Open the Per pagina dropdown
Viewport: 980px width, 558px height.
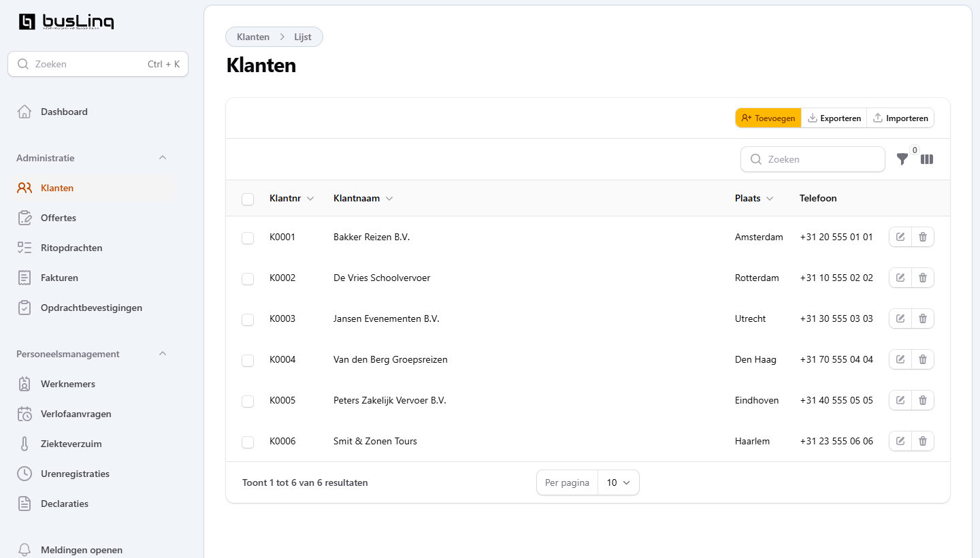[x=618, y=482]
